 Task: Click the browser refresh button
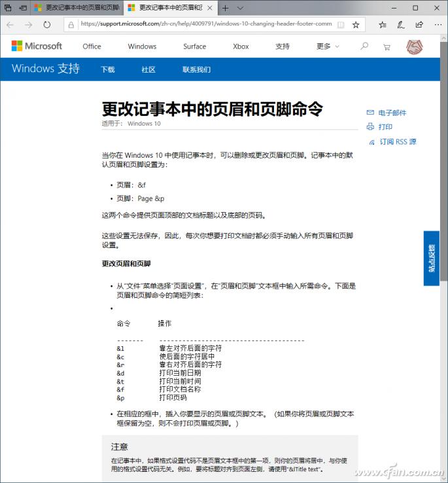[x=47, y=25]
